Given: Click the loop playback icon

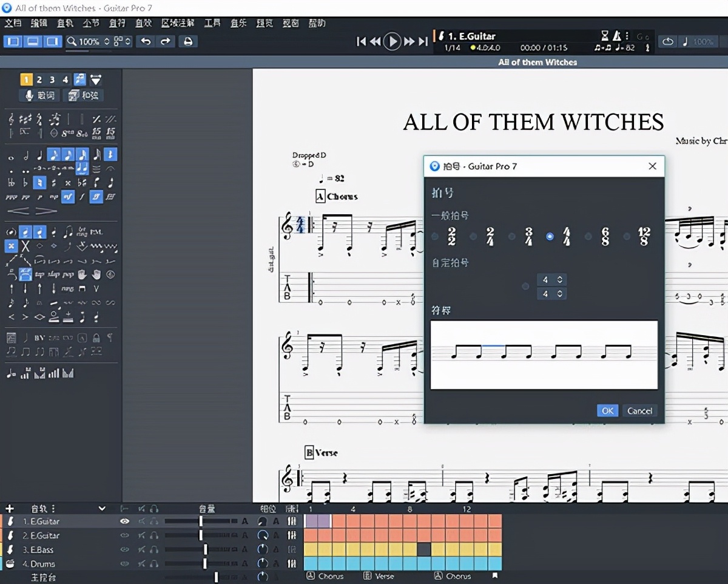Looking at the screenshot, I should (x=667, y=42).
